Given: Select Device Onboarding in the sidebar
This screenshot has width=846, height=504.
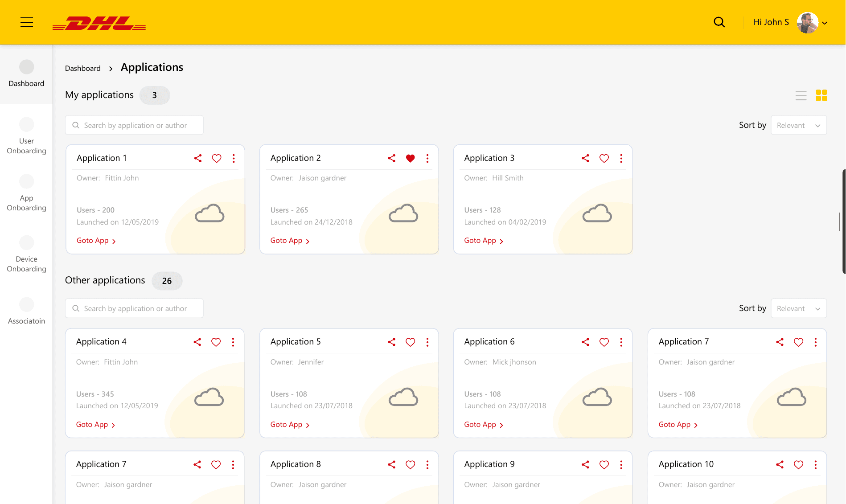Looking at the screenshot, I should click(26, 254).
